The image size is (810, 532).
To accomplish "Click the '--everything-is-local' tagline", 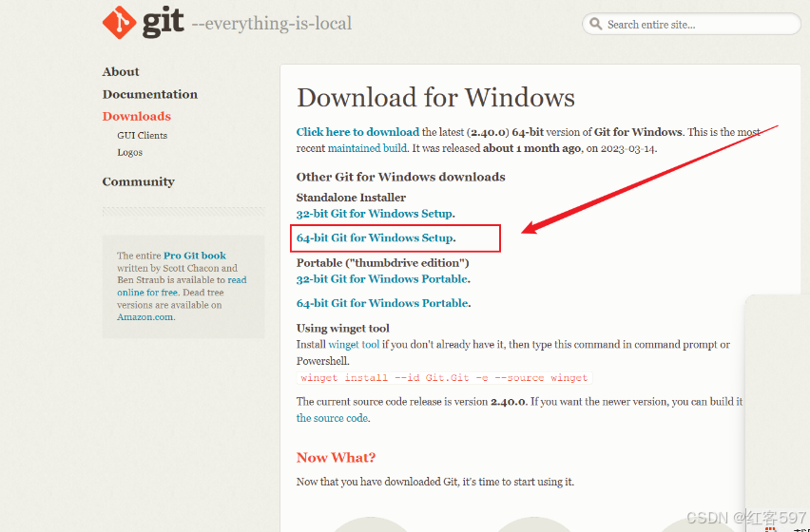I will [272, 23].
